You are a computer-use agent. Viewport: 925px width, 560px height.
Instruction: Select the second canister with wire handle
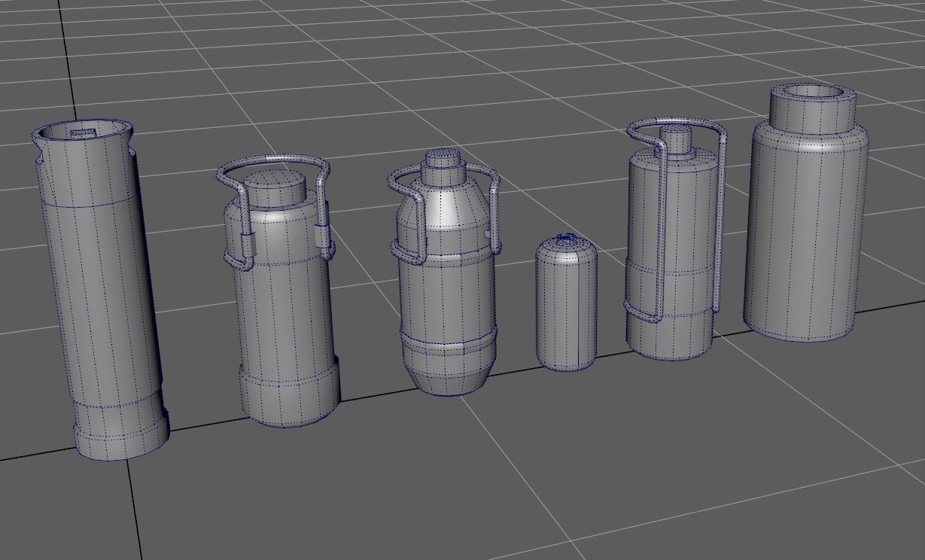(280, 291)
